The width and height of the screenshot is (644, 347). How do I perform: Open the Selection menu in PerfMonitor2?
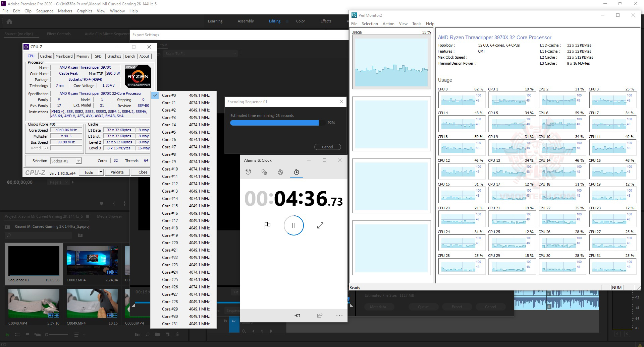[370, 24]
